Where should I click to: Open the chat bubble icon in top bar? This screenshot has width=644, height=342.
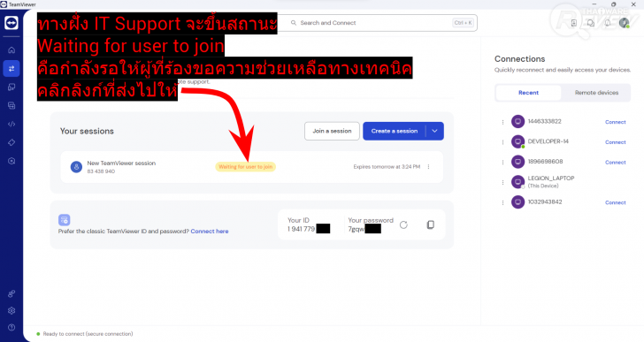tap(591, 23)
